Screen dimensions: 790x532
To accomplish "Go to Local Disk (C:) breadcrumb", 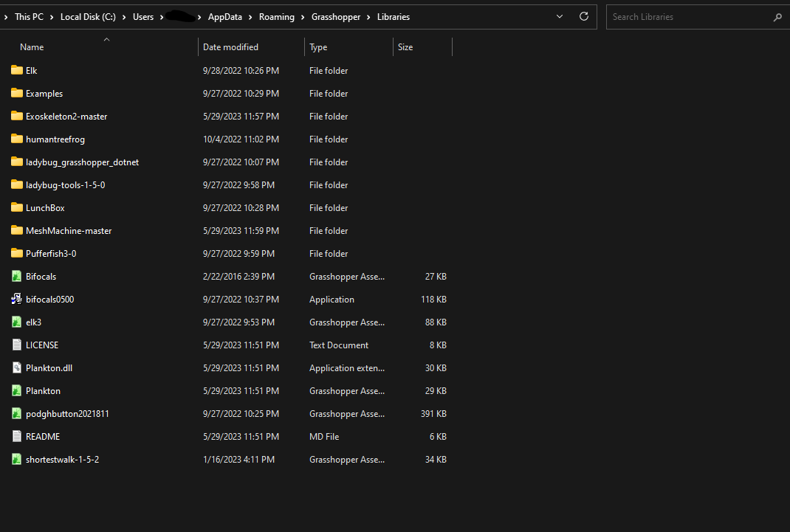I will 88,17.
